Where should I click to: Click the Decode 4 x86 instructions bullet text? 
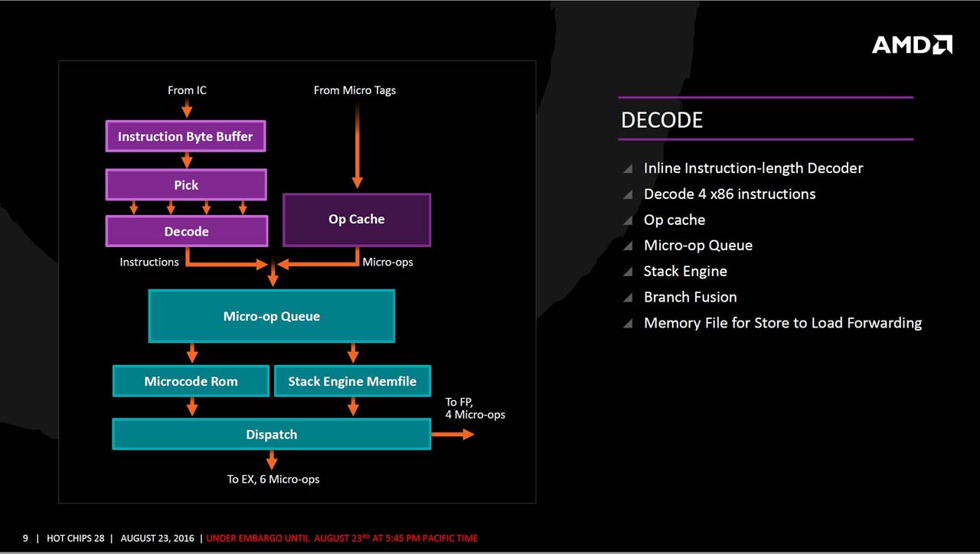tap(729, 194)
